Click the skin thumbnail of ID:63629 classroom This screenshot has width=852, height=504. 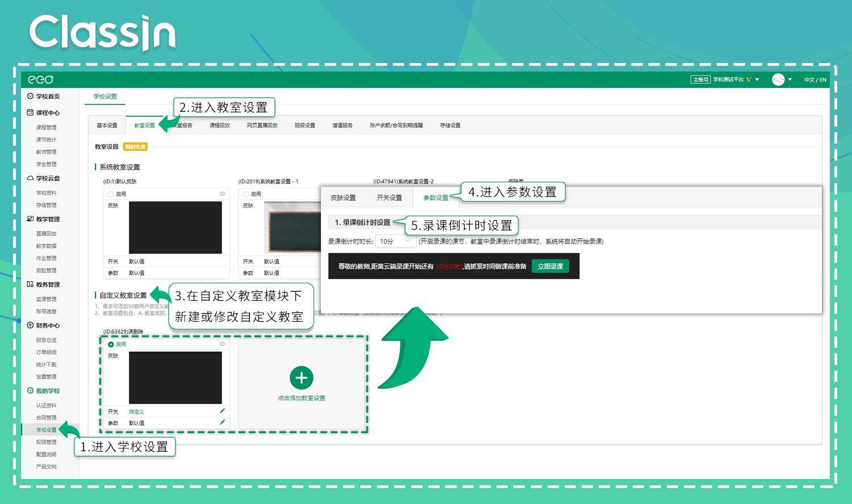point(176,378)
